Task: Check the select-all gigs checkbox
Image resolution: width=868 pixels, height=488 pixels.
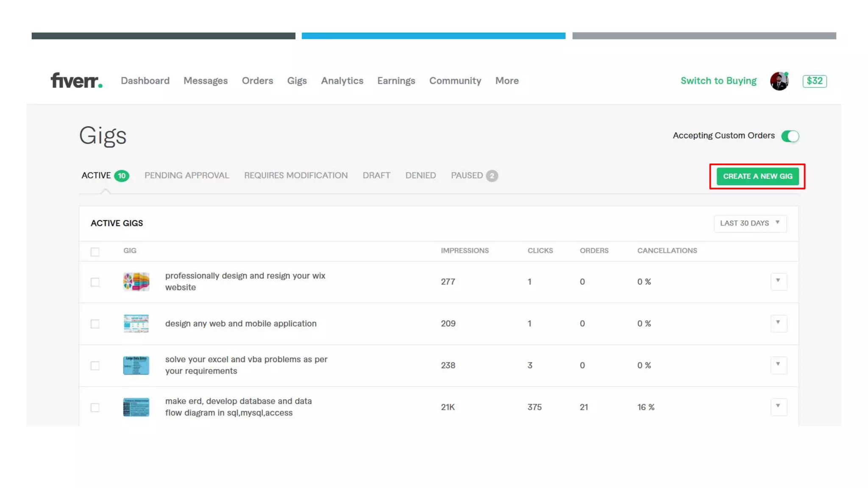Action: click(x=95, y=252)
